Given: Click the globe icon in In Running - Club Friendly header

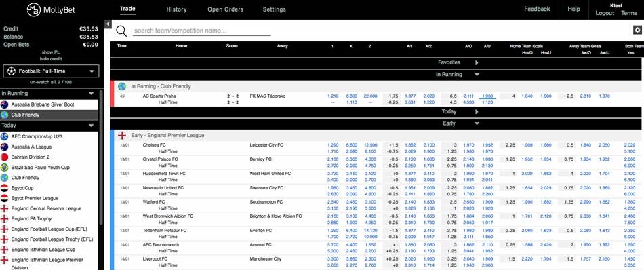Looking at the screenshot, I should coord(122,86).
